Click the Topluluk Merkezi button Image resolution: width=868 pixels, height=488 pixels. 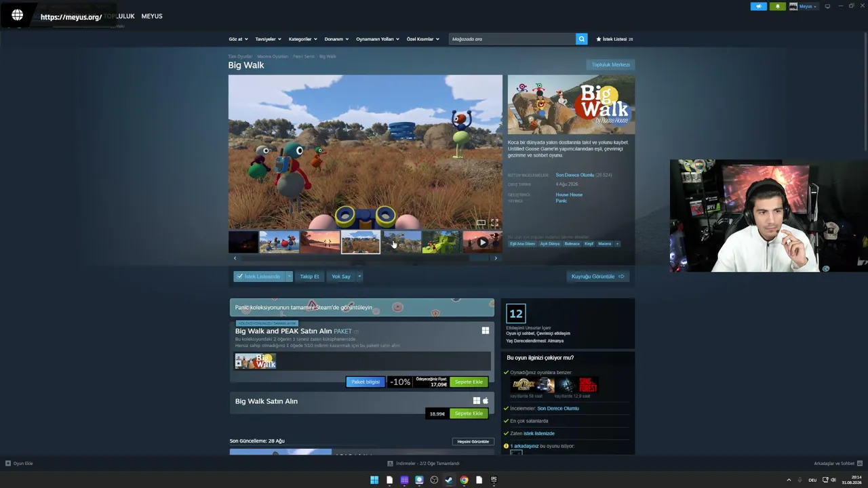611,64
